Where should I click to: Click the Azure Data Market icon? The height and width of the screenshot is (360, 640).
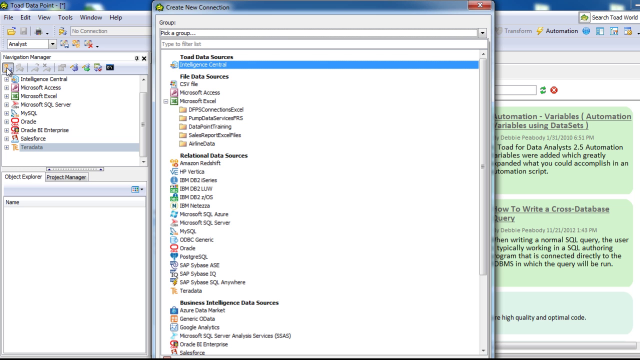(x=174, y=310)
